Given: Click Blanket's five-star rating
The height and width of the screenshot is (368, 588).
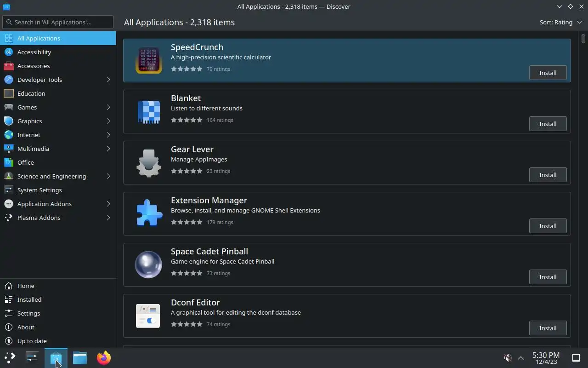Looking at the screenshot, I should pyautogui.click(x=187, y=120).
